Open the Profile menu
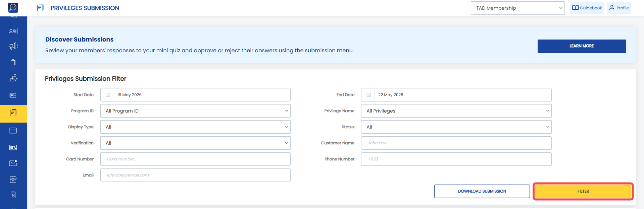 point(619,8)
